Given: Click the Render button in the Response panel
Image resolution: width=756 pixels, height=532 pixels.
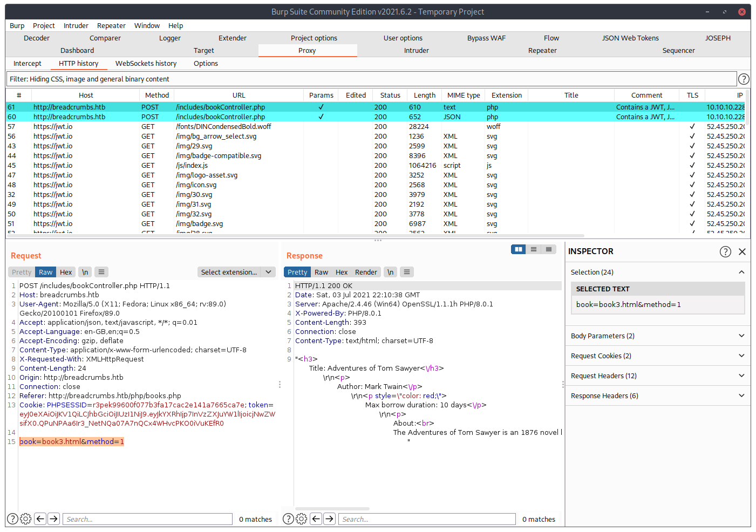Looking at the screenshot, I should coord(366,272).
